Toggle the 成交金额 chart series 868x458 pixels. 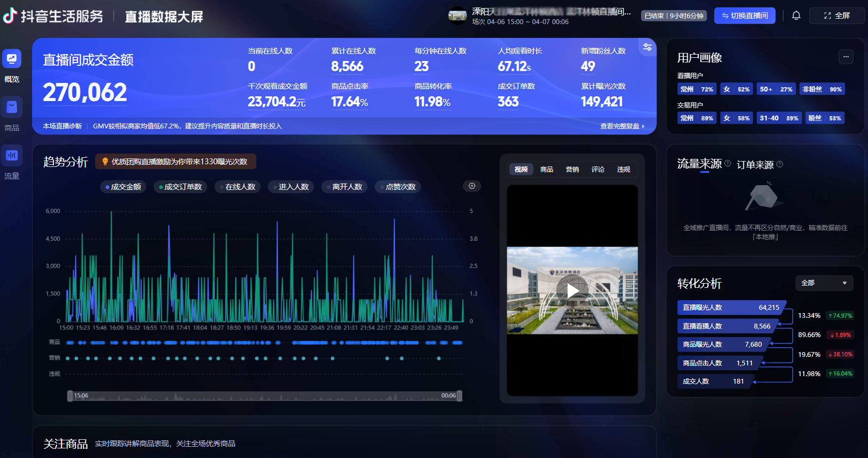[x=123, y=187]
